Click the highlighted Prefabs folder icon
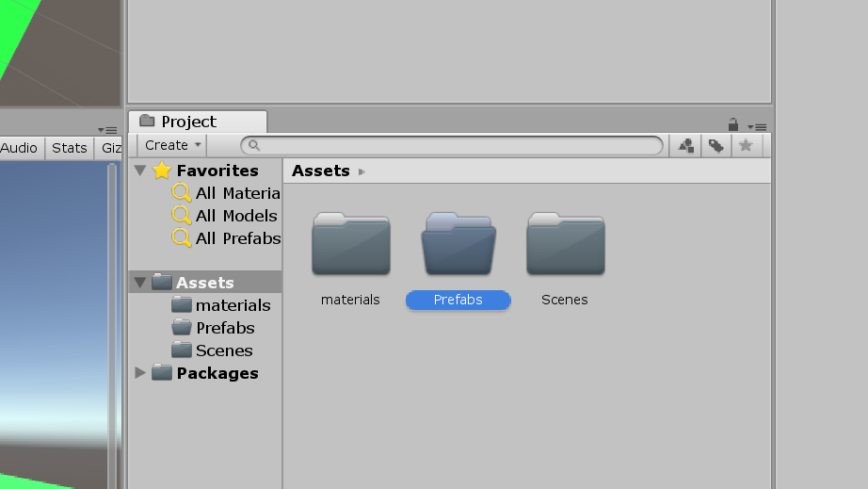868x489 pixels. click(458, 245)
